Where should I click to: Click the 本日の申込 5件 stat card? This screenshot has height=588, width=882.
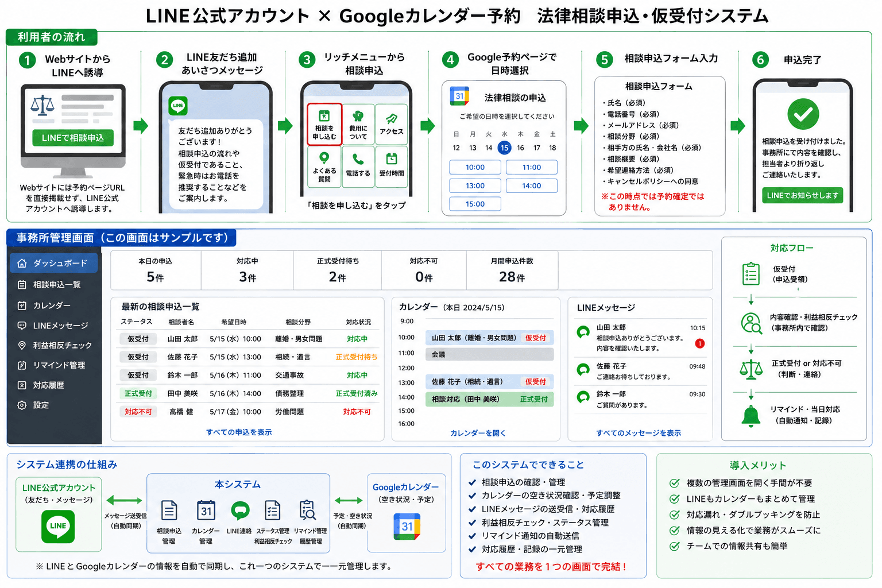point(156,270)
